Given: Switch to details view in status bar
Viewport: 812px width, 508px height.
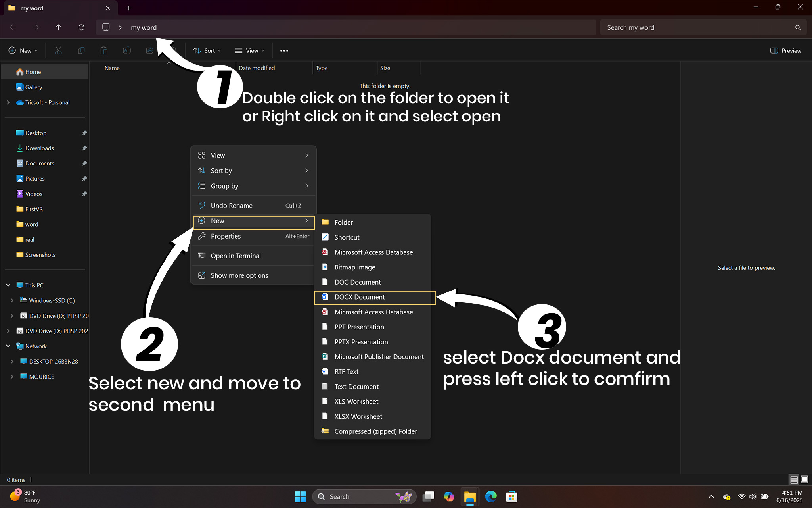Looking at the screenshot, I should click(794, 480).
